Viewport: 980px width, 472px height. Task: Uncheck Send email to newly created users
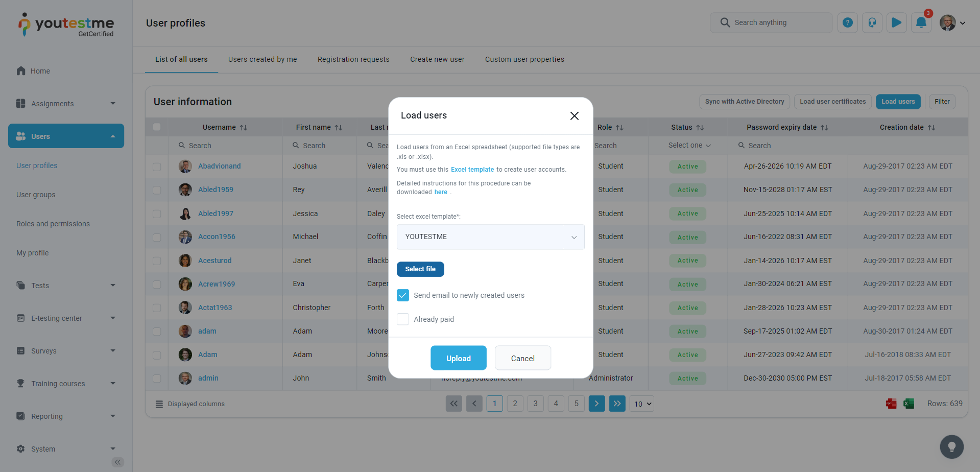pos(403,295)
